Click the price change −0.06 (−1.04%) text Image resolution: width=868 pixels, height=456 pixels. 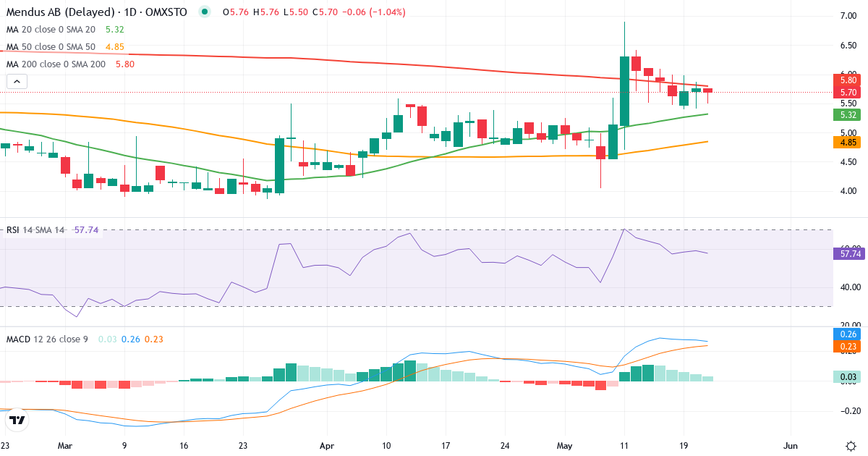coord(373,12)
